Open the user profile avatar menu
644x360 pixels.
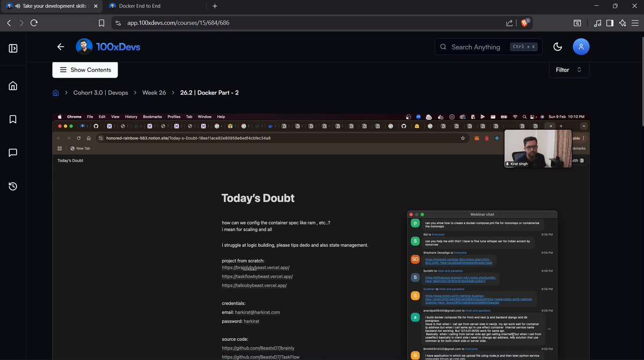click(581, 47)
